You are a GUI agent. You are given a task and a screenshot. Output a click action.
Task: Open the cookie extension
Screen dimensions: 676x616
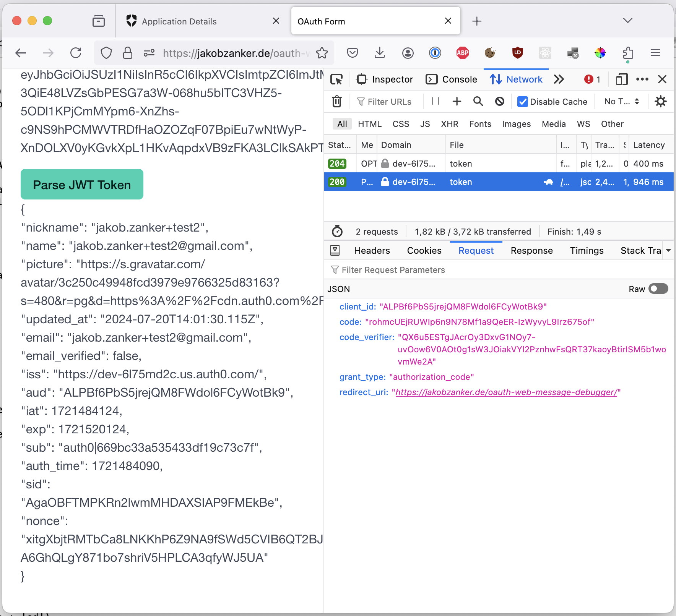[490, 53]
